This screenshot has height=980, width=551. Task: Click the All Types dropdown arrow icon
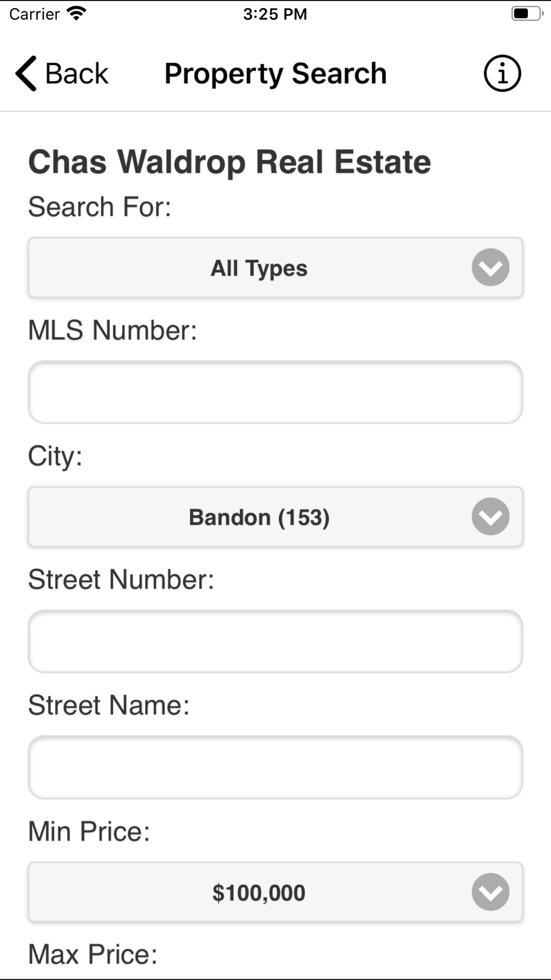pyautogui.click(x=490, y=267)
